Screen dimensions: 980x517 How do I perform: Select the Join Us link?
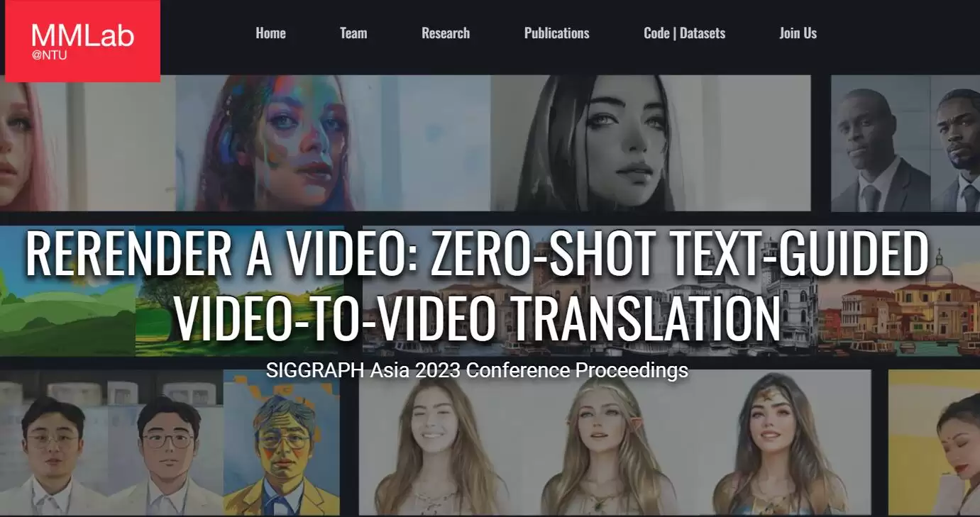click(798, 33)
